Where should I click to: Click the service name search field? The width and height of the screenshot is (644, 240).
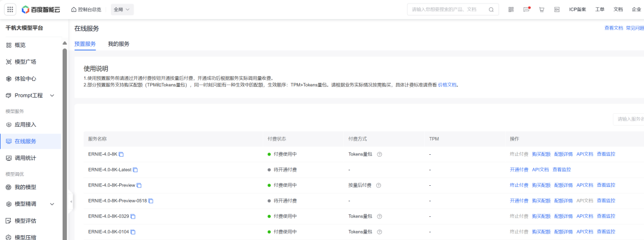click(628, 119)
